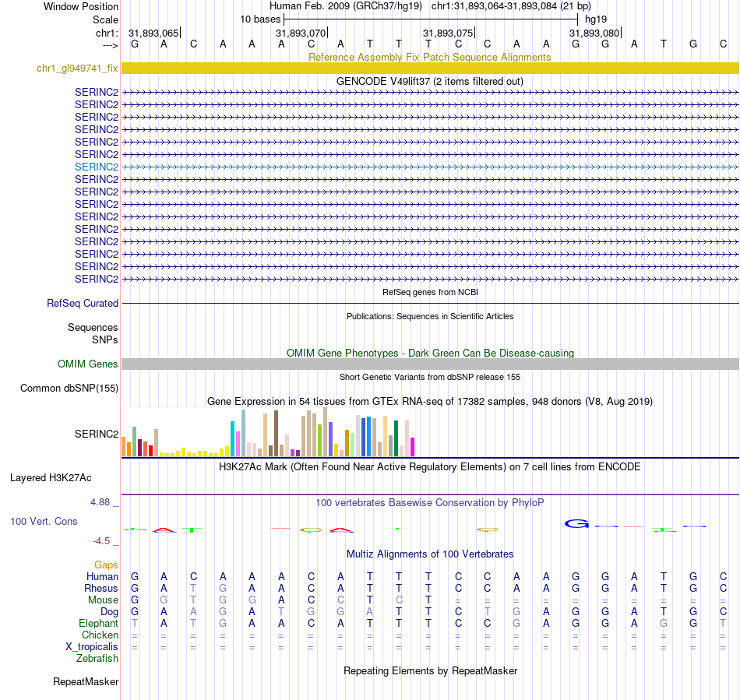Click the large blue G in PhyloP logo
Viewport: 740px width, 700px height.
[x=576, y=523]
